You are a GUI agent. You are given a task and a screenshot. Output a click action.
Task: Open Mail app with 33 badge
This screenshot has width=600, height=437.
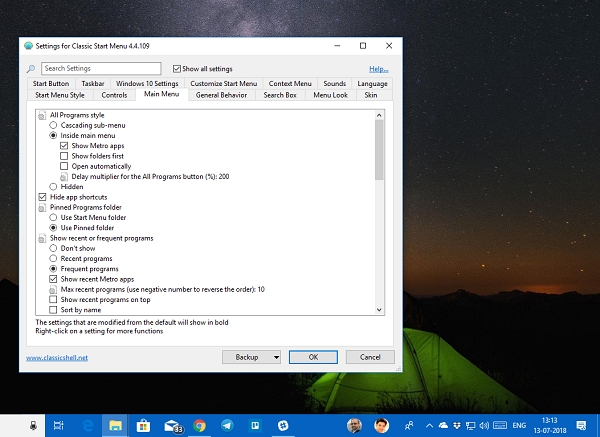pyautogui.click(x=173, y=426)
